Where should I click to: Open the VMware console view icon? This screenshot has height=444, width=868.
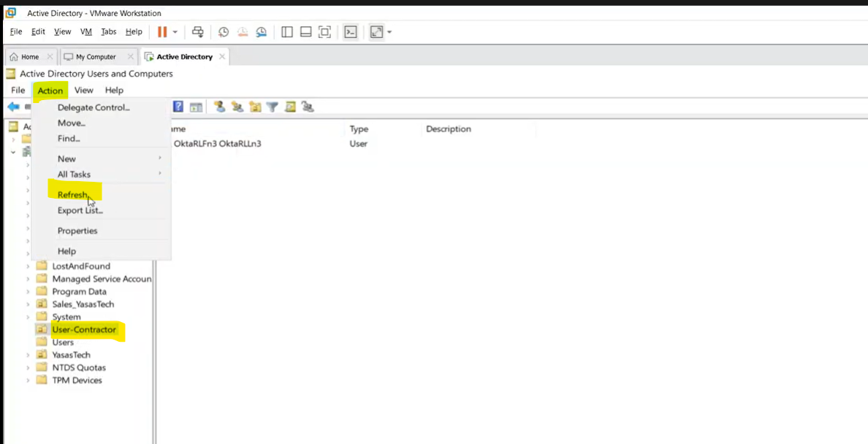pyautogui.click(x=351, y=32)
